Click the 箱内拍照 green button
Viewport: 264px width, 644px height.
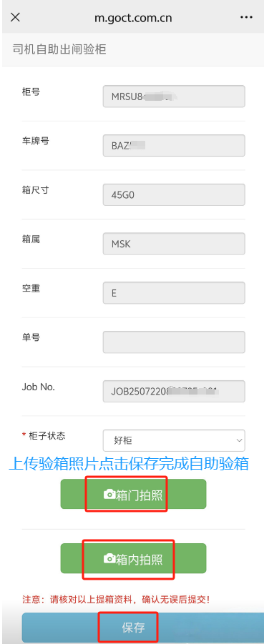133,558
